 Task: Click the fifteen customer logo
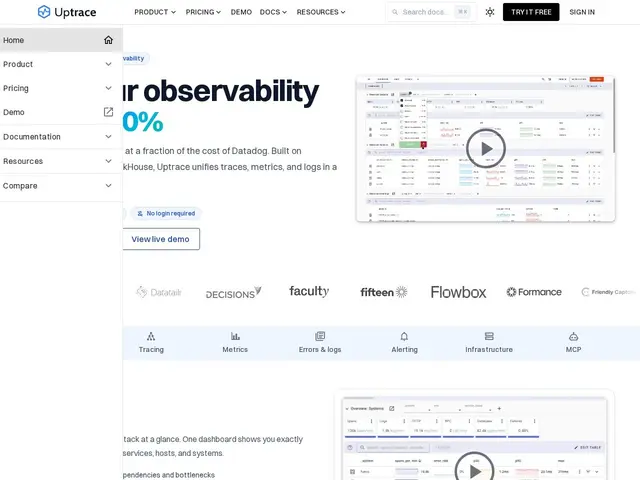(x=384, y=292)
